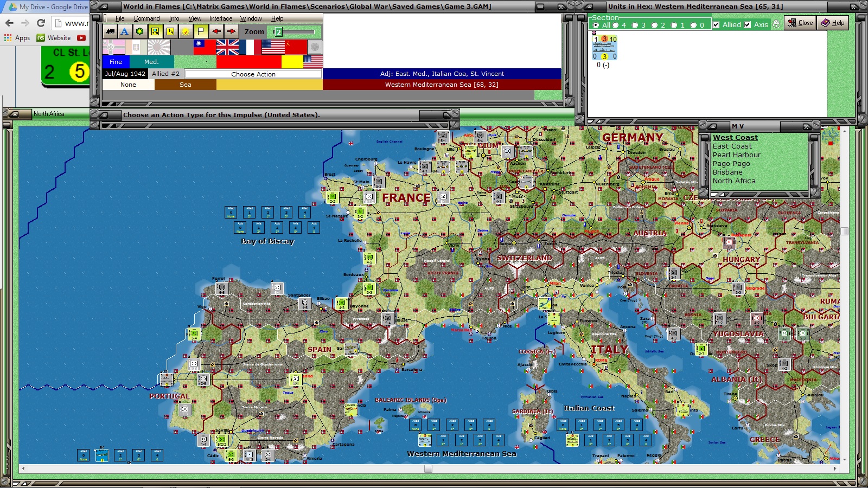
Task: Select the Chinese flag in the flag row
Action: [x=205, y=47]
